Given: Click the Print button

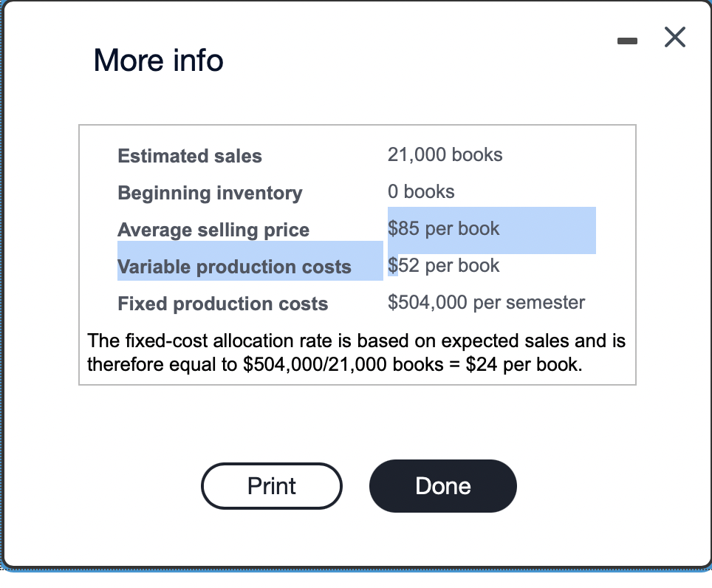Looking at the screenshot, I should pos(271,486).
